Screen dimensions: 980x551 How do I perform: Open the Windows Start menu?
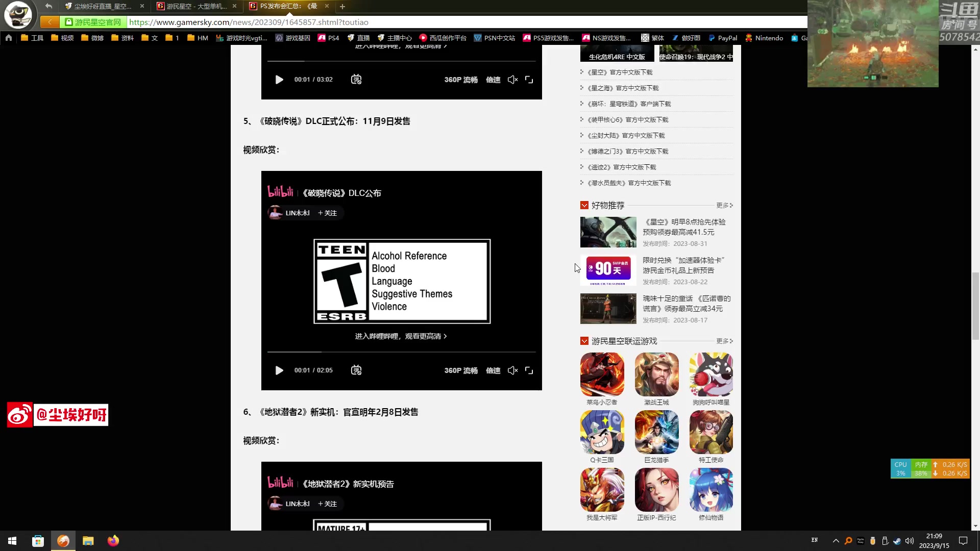12,541
